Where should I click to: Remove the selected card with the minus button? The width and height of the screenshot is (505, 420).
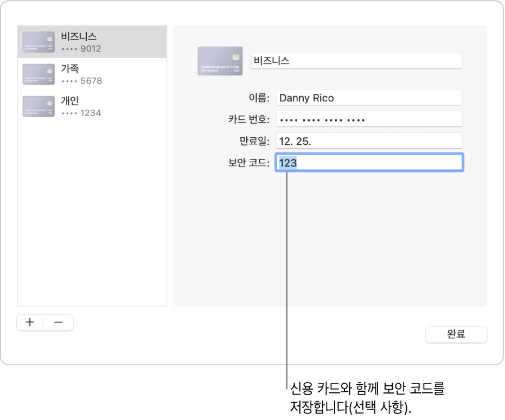pyautogui.click(x=59, y=322)
